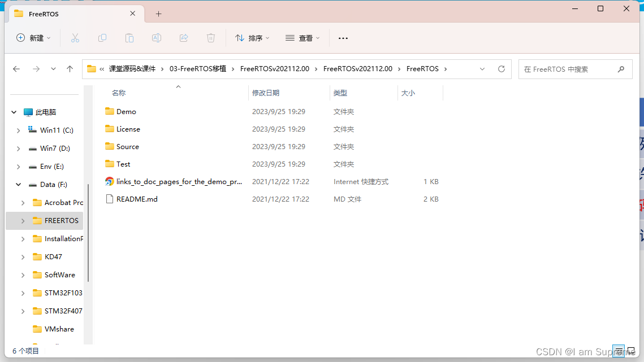Viewport: 644px width, 362px height.
Task: Sort by 类型 column header
Action: pos(340,93)
